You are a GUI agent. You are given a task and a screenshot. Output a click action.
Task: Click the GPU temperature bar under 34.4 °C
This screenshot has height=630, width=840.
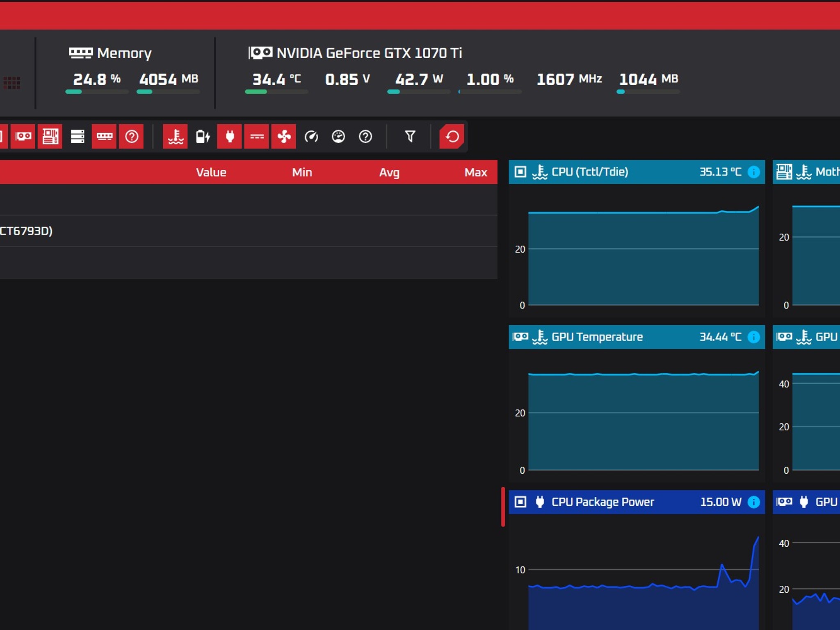pos(276,92)
